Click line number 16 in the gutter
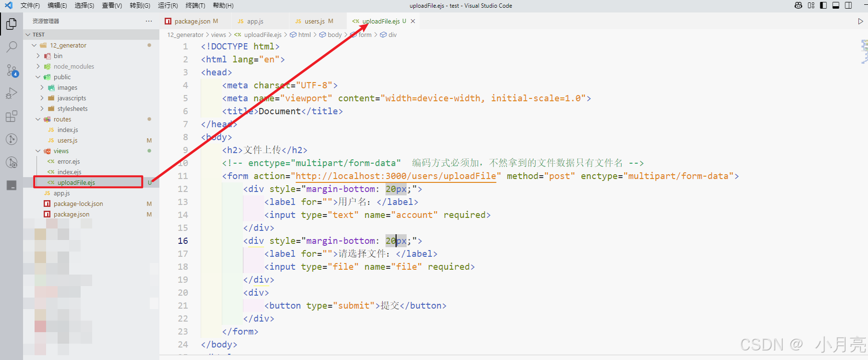This screenshot has height=360, width=868. pyautogui.click(x=183, y=241)
